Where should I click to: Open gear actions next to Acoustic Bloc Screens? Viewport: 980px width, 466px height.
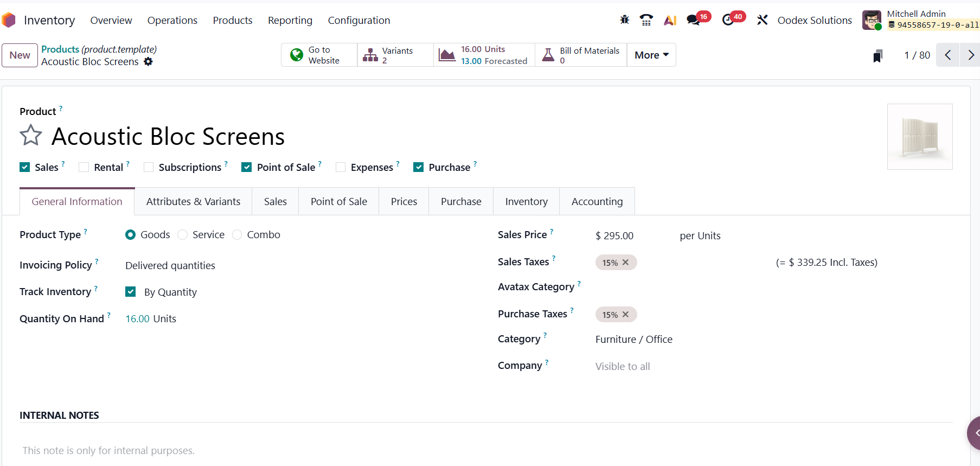[x=148, y=62]
